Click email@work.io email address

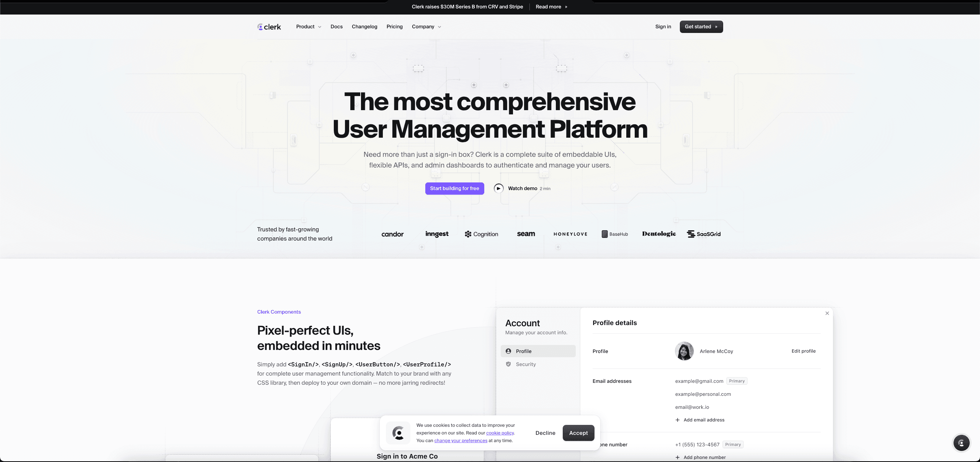coord(692,407)
